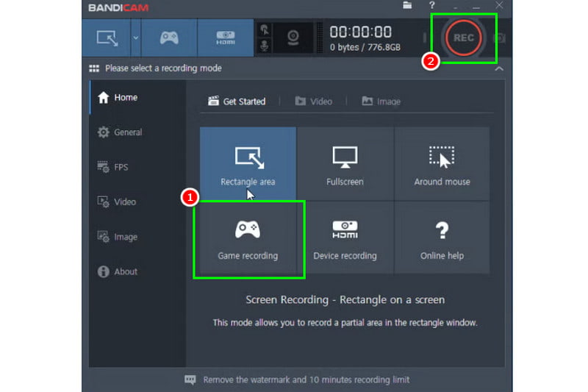
Task: Toggle the webcam overlay icon
Action: tap(293, 38)
